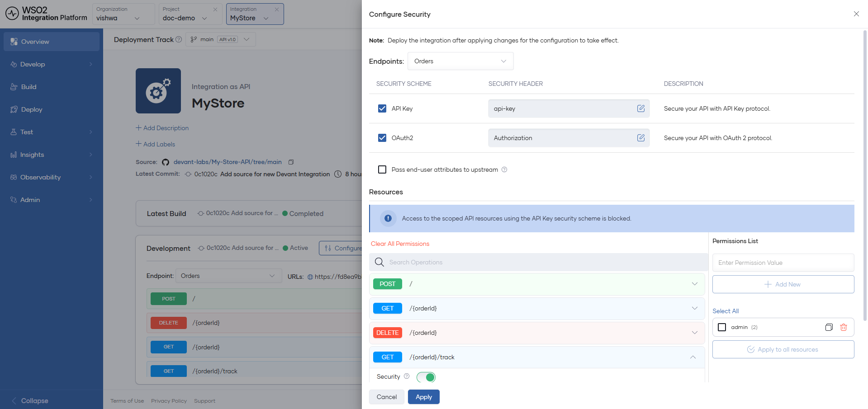Uncheck the API Key security scheme
This screenshot has width=868, height=409.
coord(382,108)
